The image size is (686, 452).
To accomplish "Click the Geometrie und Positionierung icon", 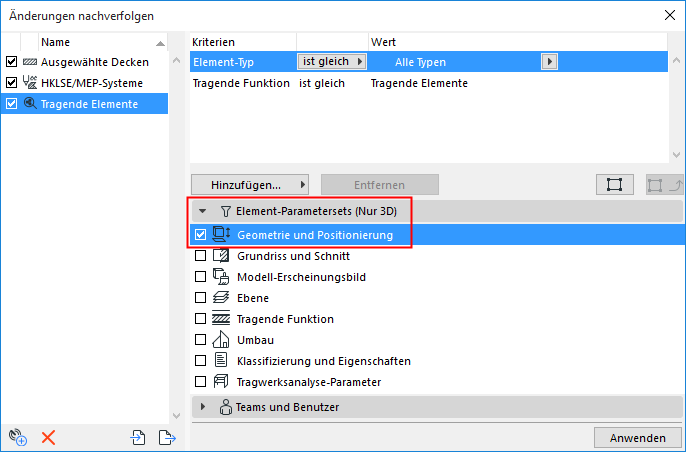I will point(221,235).
